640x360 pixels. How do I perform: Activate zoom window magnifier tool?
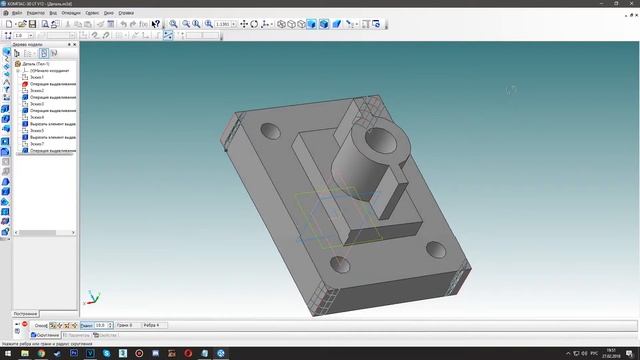173,24
